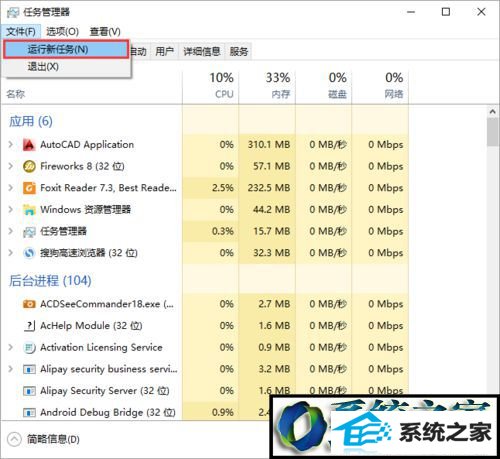Maximize the Task Manager window
500x459 pixels.
click(446, 12)
